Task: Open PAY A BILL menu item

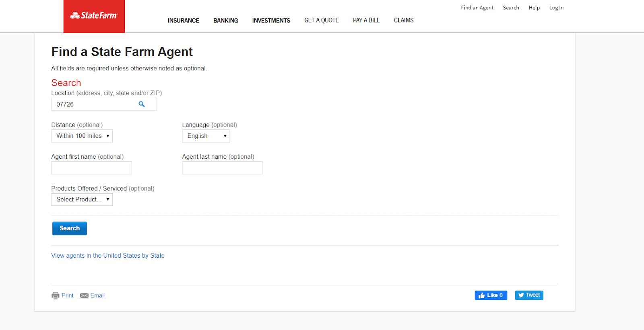Action: pos(366,20)
